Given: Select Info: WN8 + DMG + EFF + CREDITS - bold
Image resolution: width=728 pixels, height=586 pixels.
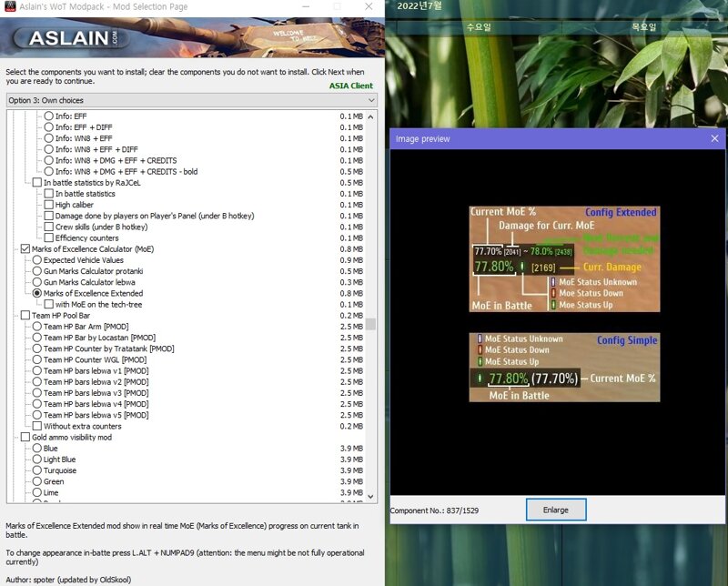Looking at the screenshot, I should (x=49, y=171).
